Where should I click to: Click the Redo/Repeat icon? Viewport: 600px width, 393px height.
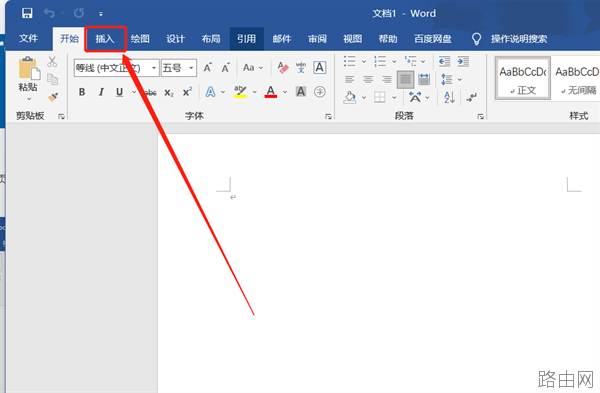[79, 13]
